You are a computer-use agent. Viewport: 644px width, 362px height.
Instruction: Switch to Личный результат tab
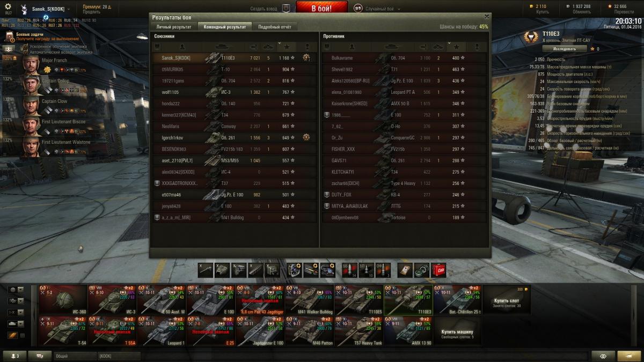173,26
